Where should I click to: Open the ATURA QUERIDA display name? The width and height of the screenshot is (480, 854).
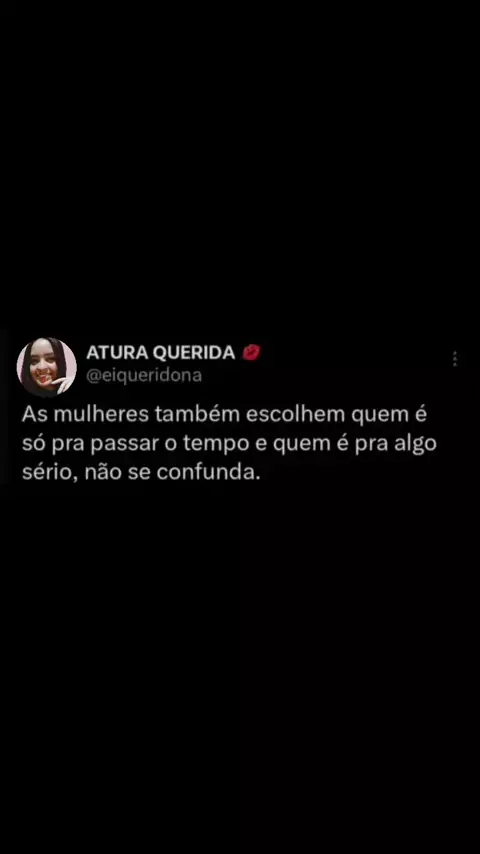point(161,353)
